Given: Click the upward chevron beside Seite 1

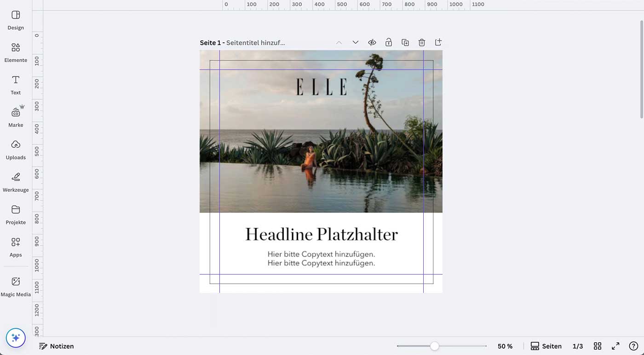Looking at the screenshot, I should pyautogui.click(x=339, y=42).
